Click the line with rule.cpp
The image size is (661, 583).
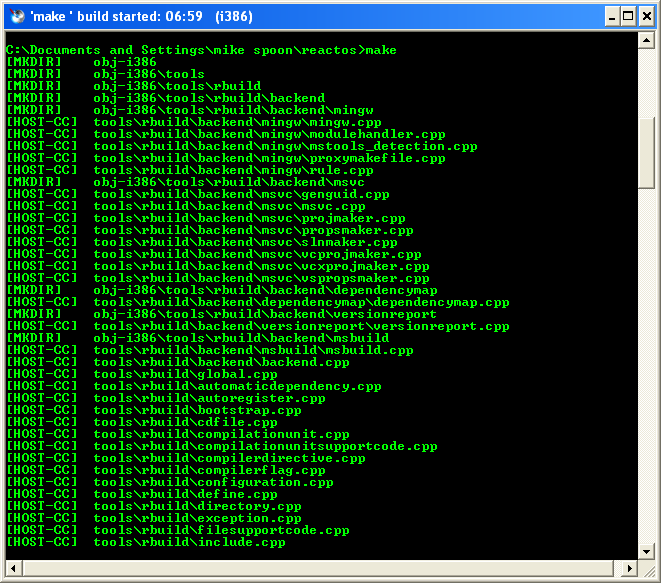190,170
